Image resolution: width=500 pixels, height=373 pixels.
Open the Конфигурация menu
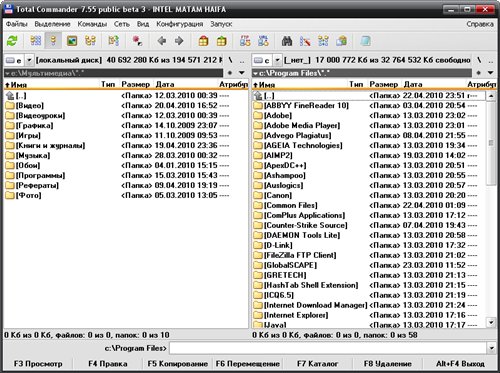tap(180, 24)
